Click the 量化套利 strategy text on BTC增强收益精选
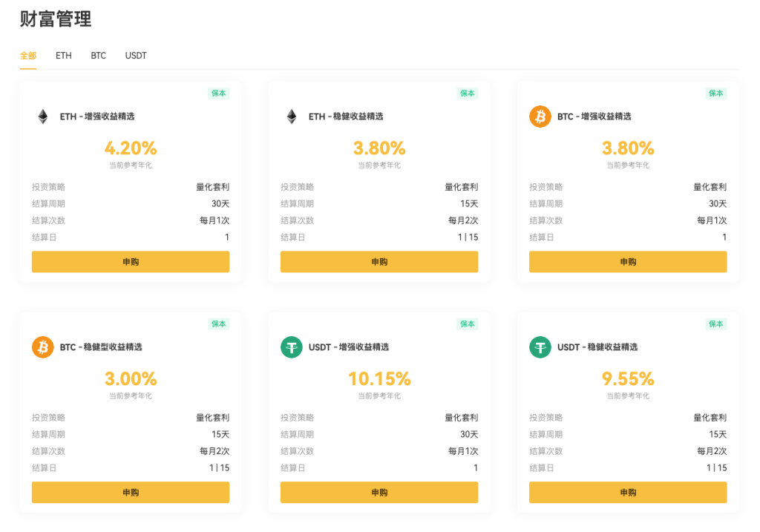Viewport: 760px width, 532px height. [711, 187]
